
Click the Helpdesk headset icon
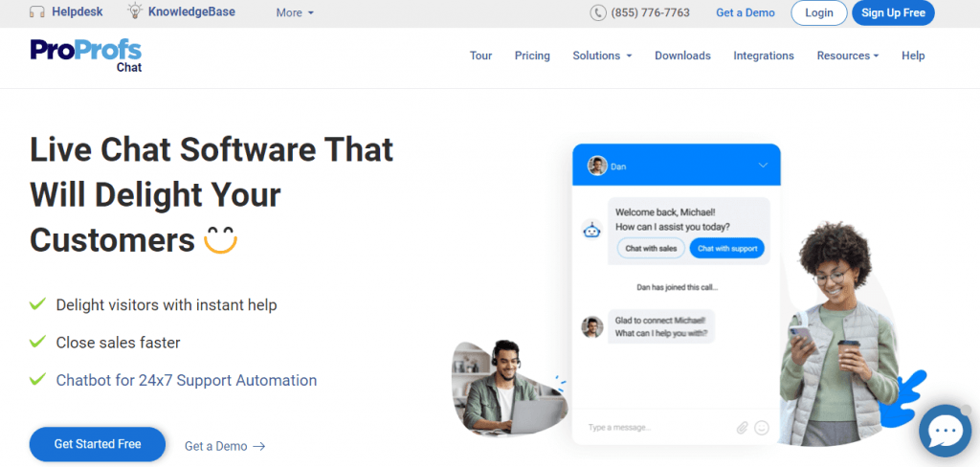[37, 11]
